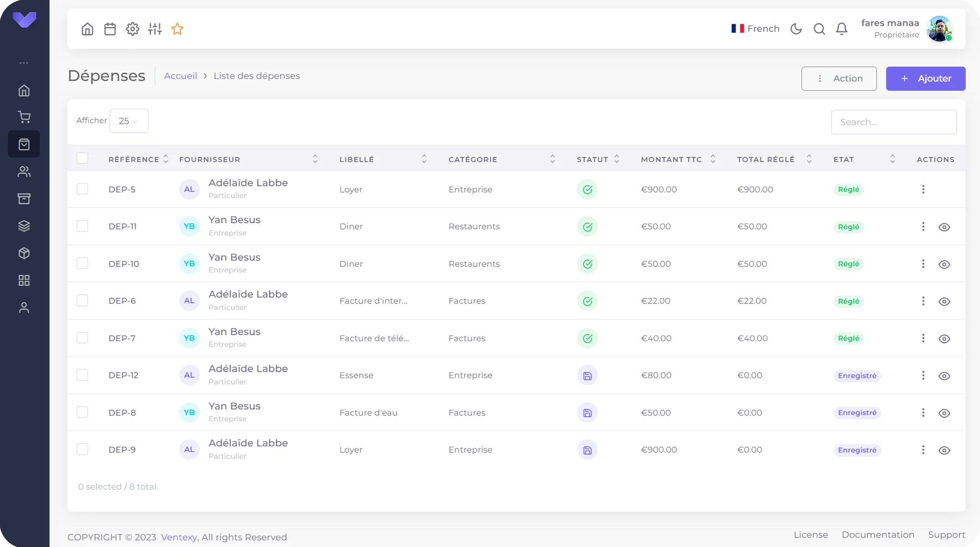
Task: Click the Accueil breadcrumb link
Action: point(180,76)
